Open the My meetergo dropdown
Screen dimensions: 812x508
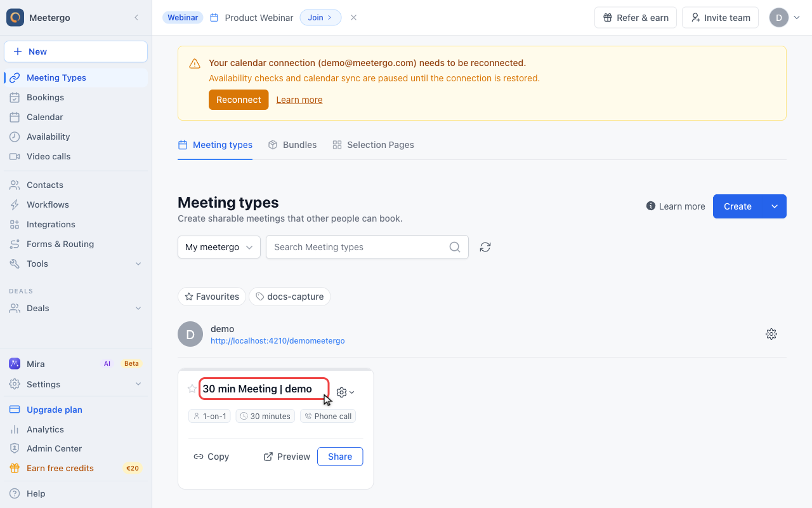coord(219,247)
